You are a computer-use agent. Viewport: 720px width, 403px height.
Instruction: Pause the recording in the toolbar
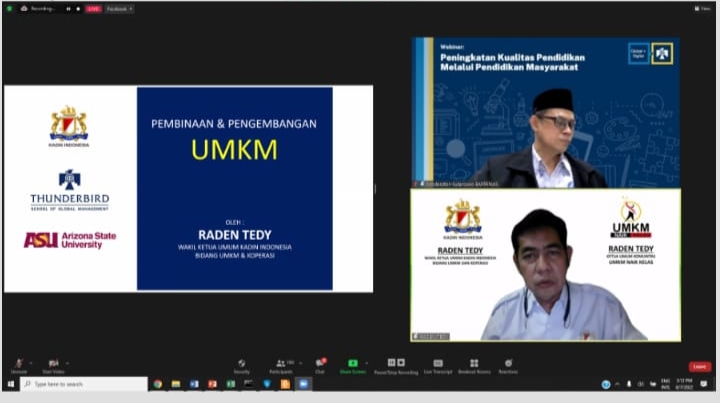(391, 363)
